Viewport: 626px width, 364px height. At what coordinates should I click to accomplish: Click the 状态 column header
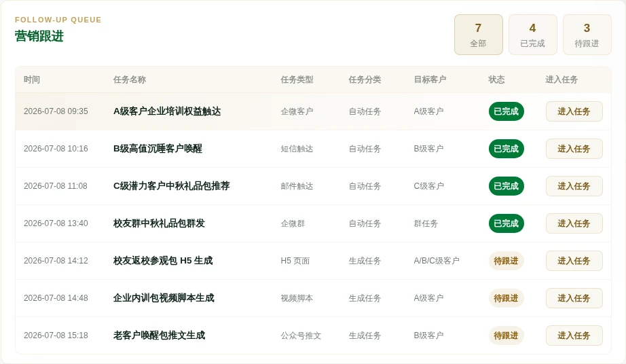[x=496, y=79]
